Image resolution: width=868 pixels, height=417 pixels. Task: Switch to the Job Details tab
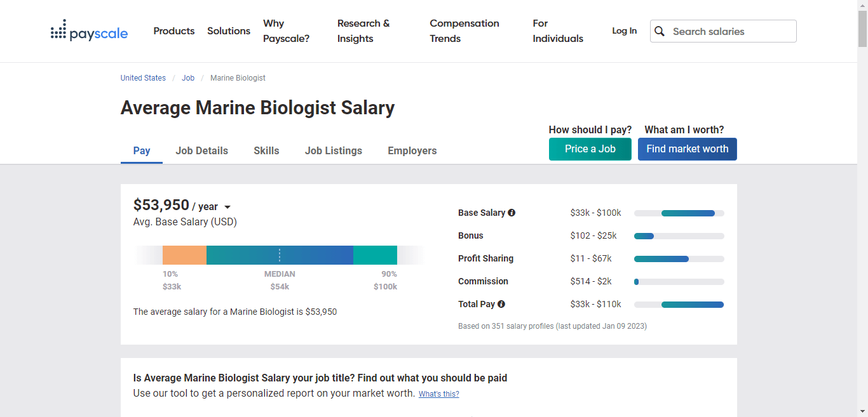[202, 150]
